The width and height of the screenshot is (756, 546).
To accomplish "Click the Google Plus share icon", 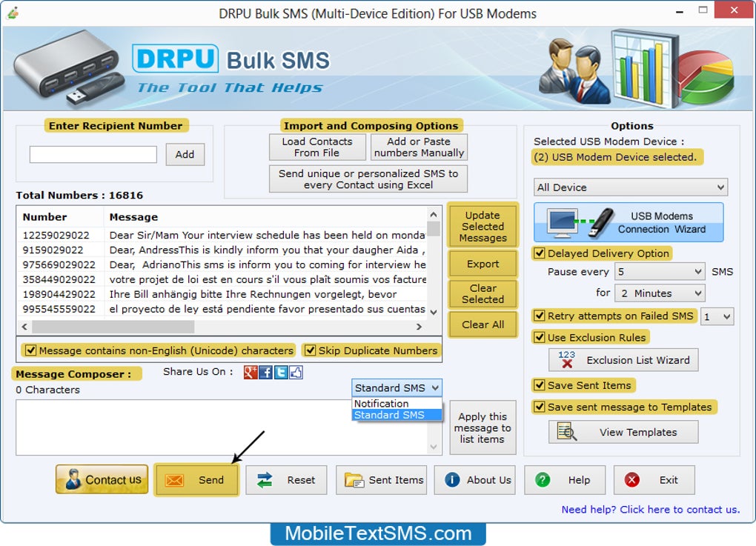I will coord(251,372).
